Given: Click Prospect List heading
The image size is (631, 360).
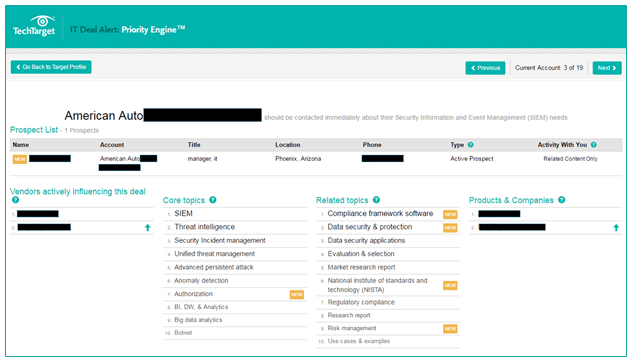Looking at the screenshot, I should (34, 130).
